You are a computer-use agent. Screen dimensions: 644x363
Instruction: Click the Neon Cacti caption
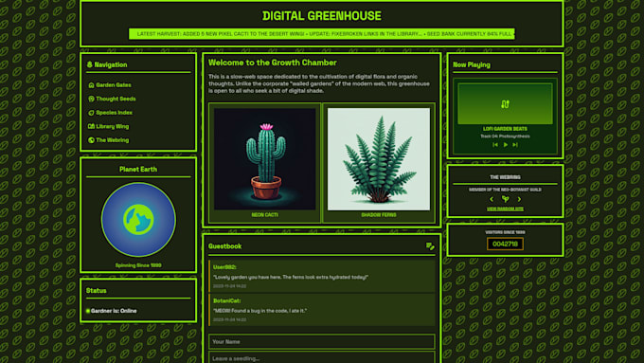click(265, 215)
